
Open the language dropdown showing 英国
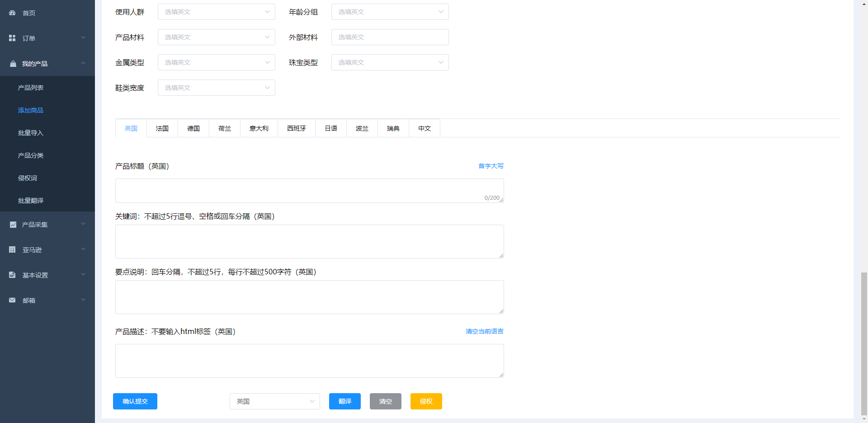click(274, 401)
